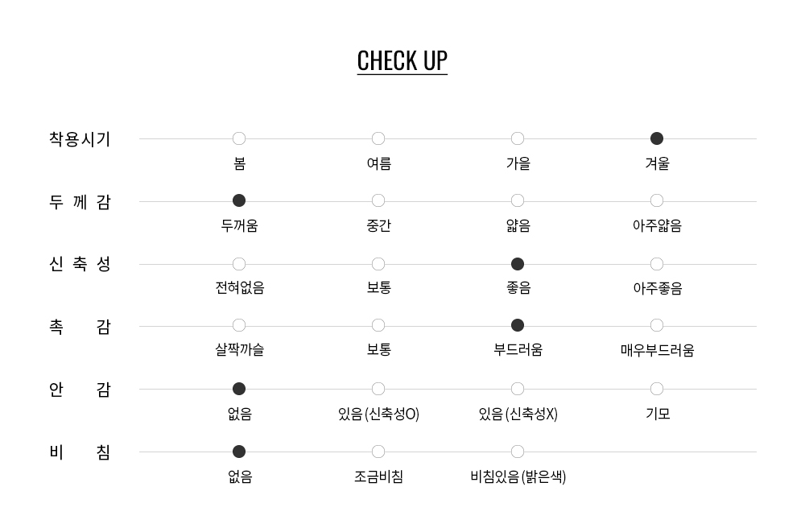Select the 여름 season option circle
The image size is (805, 532).
(x=378, y=138)
